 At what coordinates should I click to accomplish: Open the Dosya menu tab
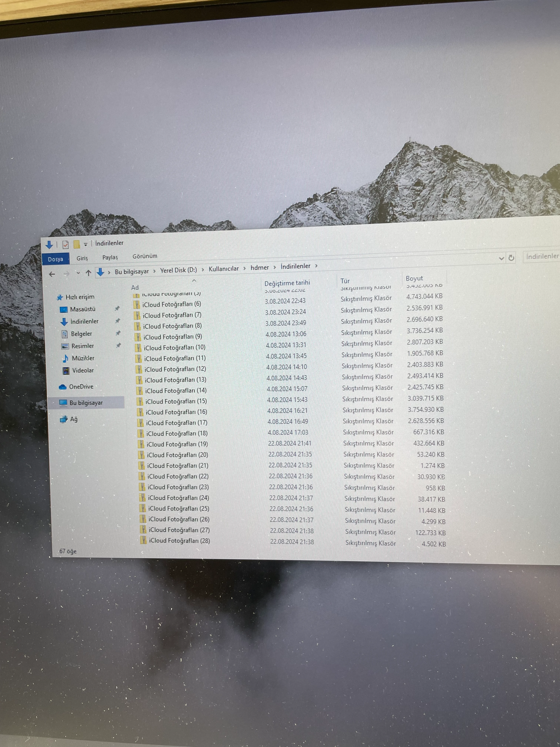pos(56,259)
